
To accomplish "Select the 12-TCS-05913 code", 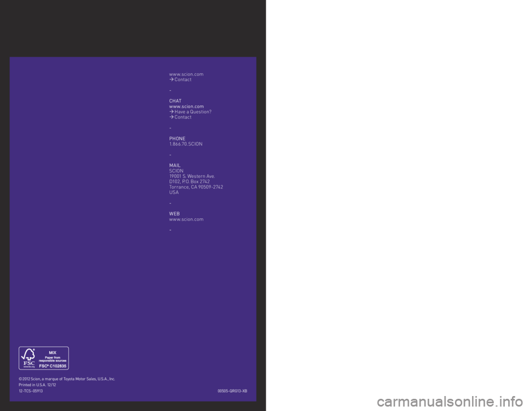I will tap(31, 391).
